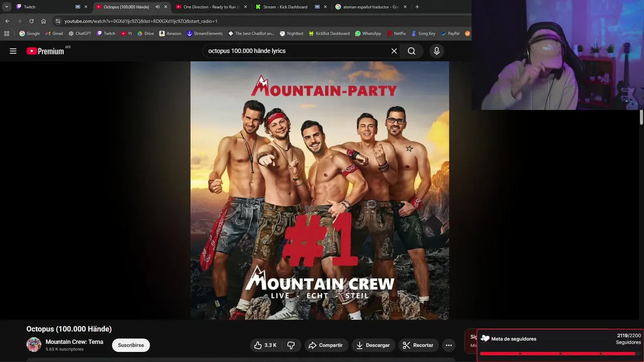The width and height of the screenshot is (644, 362).
Task: Open the Google bookmark
Action: (29, 34)
